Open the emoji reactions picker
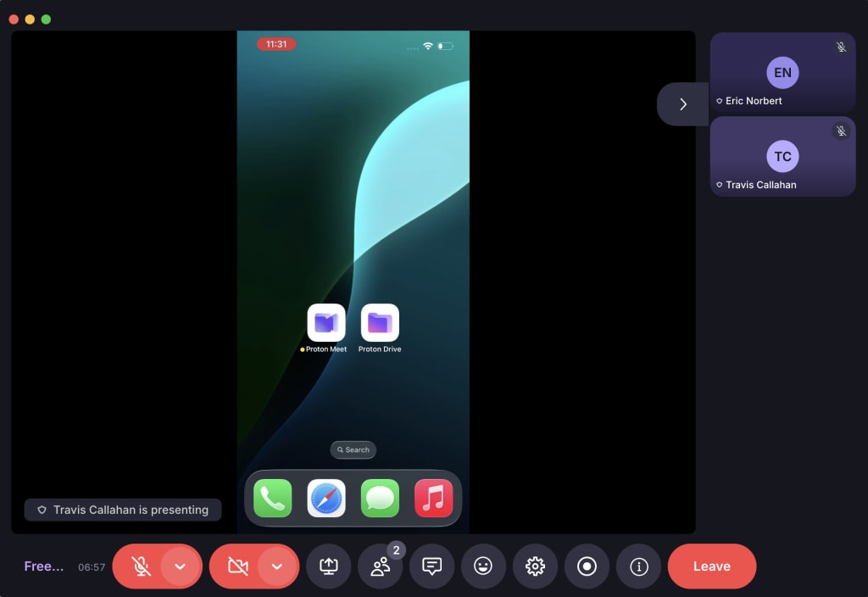The image size is (868, 597). [483, 566]
